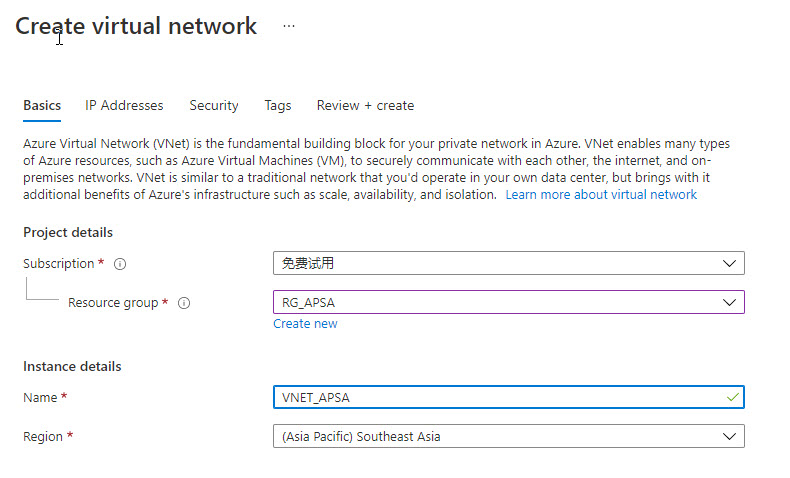Click the Resource group info icon

(184, 303)
